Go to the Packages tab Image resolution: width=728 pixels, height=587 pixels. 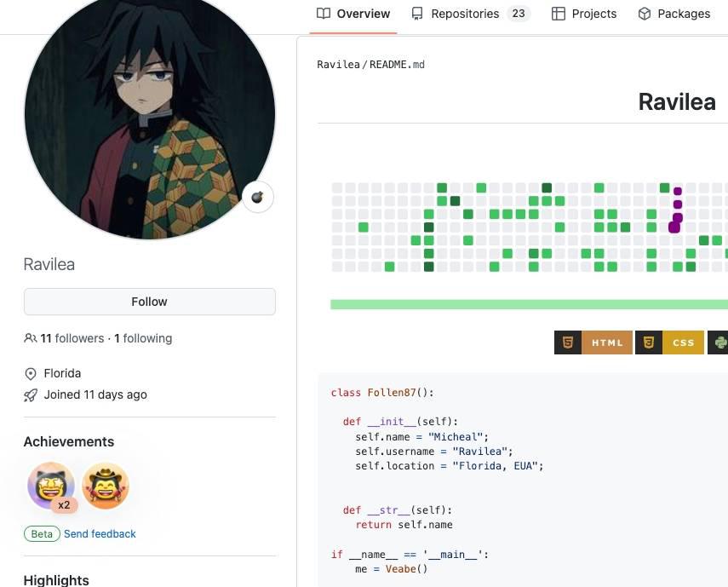(x=674, y=14)
